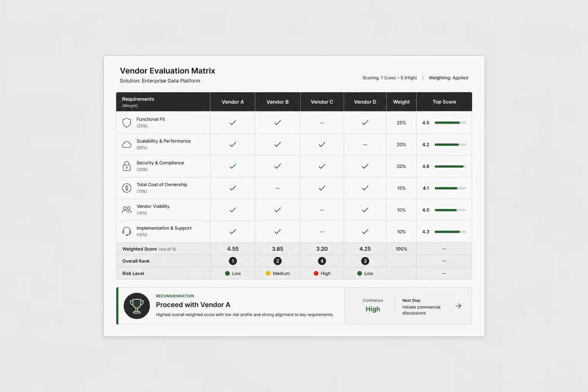Click Vendor B's dash for Total Cost of Ownership
This screenshot has width=588, height=392.
[278, 188]
